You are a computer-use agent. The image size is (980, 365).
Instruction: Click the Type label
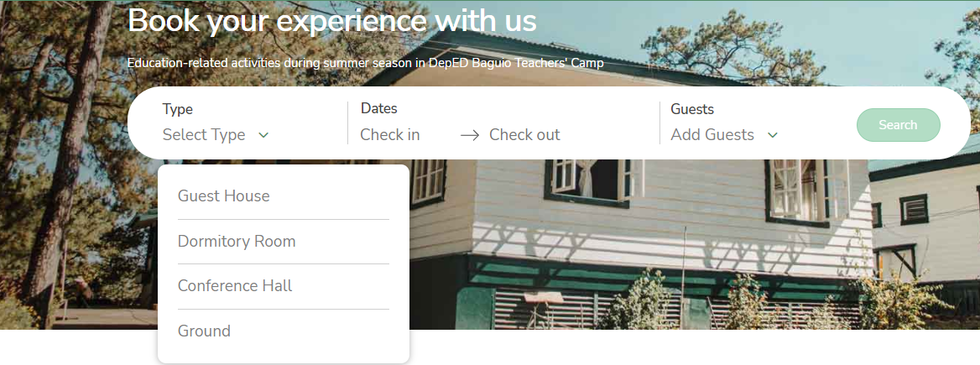(178, 109)
